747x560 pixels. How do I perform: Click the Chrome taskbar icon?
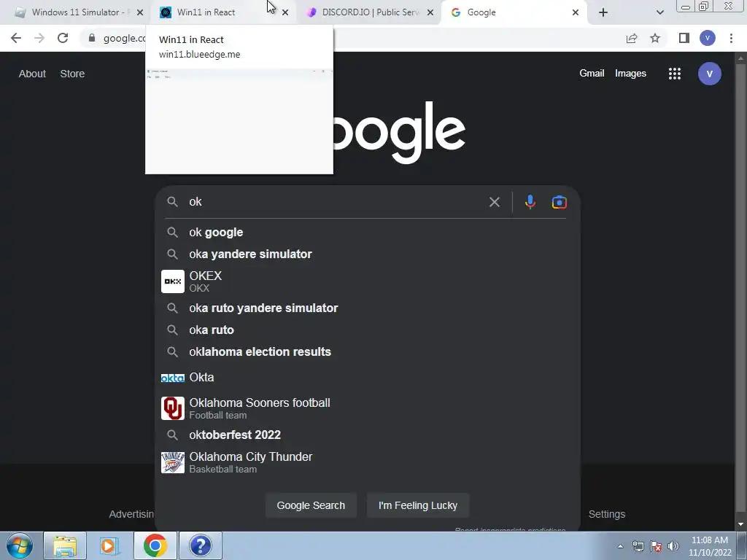[155, 545]
